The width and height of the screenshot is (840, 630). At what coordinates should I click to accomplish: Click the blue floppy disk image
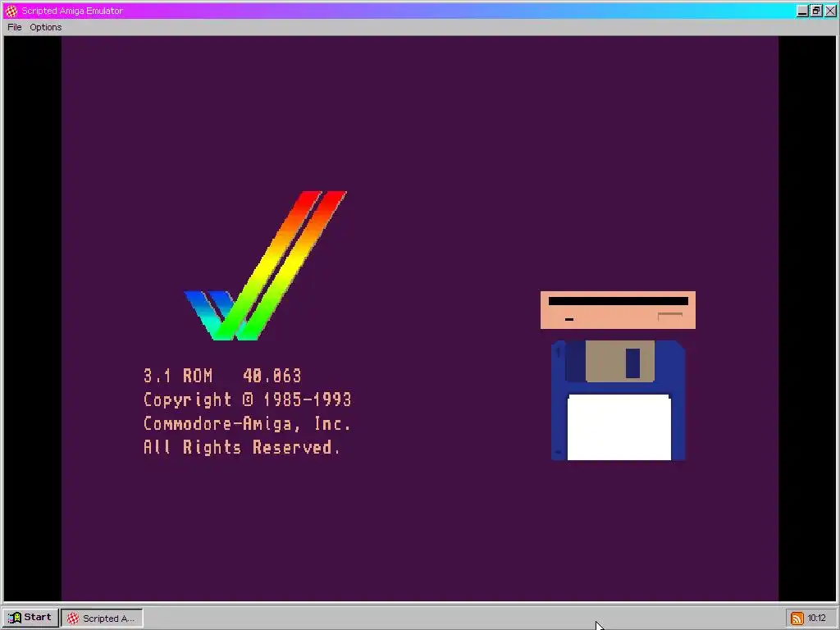[x=619, y=400]
